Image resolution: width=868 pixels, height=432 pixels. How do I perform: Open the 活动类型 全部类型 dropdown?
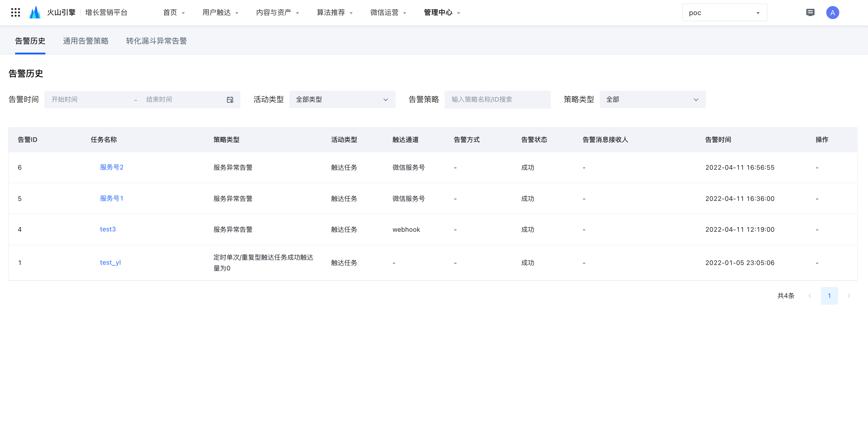click(342, 100)
